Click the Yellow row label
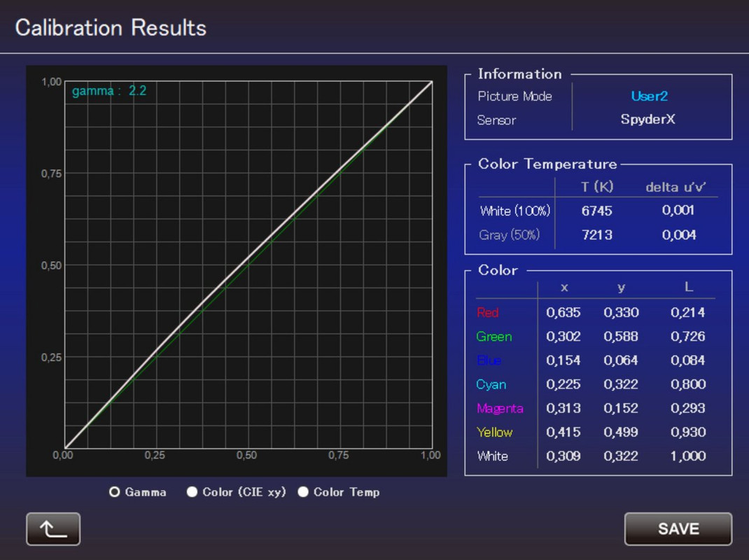This screenshot has width=749, height=560. pyautogui.click(x=494, y=432)
